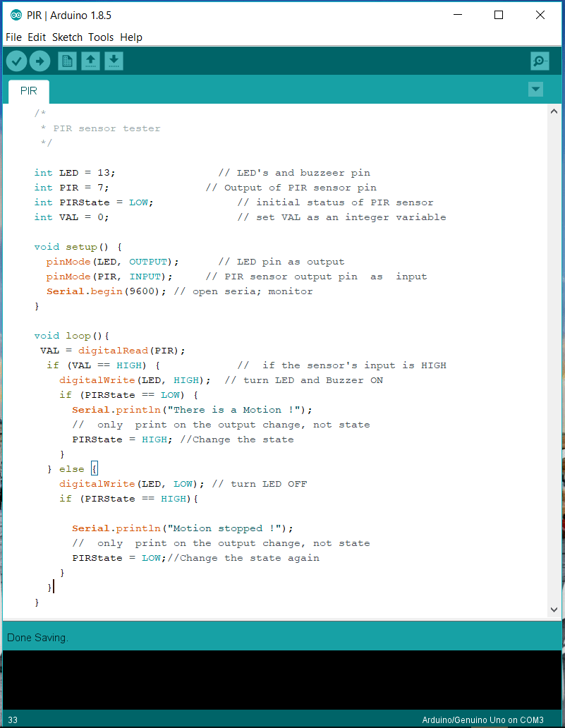Click comment '// Output of PIR sensor pin'
Viewport: 565px width, 728px height.
click(x=291, y=188)
